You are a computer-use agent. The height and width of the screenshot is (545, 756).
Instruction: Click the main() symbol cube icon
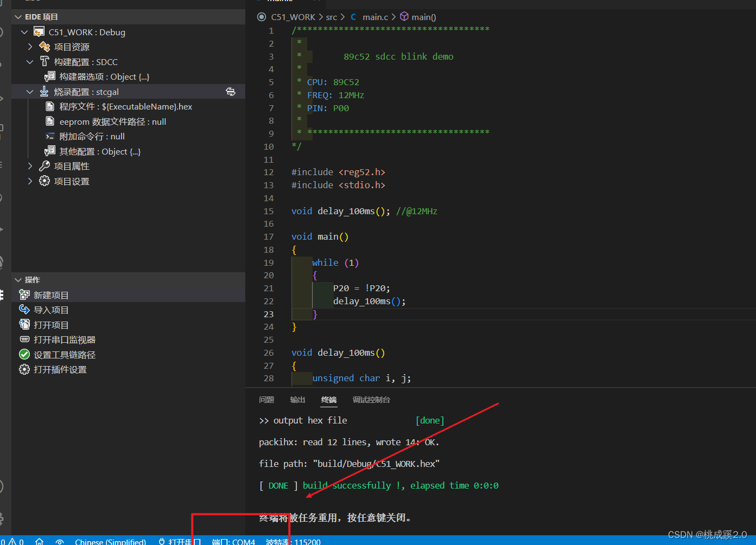point(404,17)
